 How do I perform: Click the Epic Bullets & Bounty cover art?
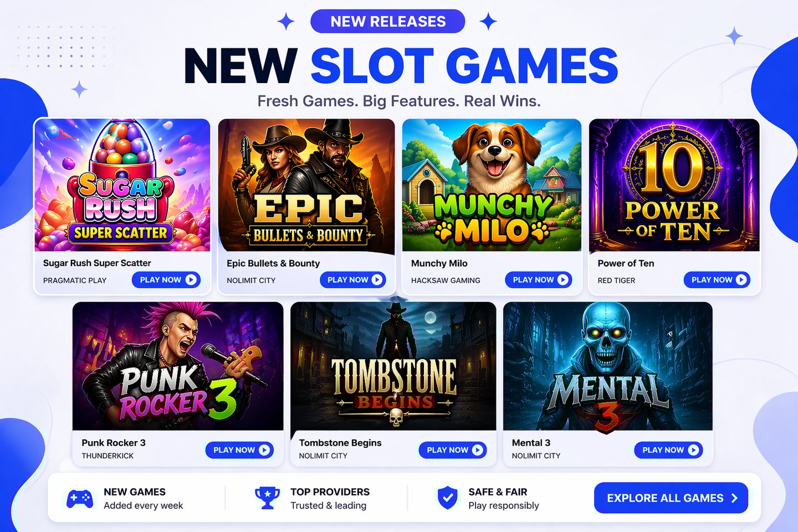pos(306,185)
